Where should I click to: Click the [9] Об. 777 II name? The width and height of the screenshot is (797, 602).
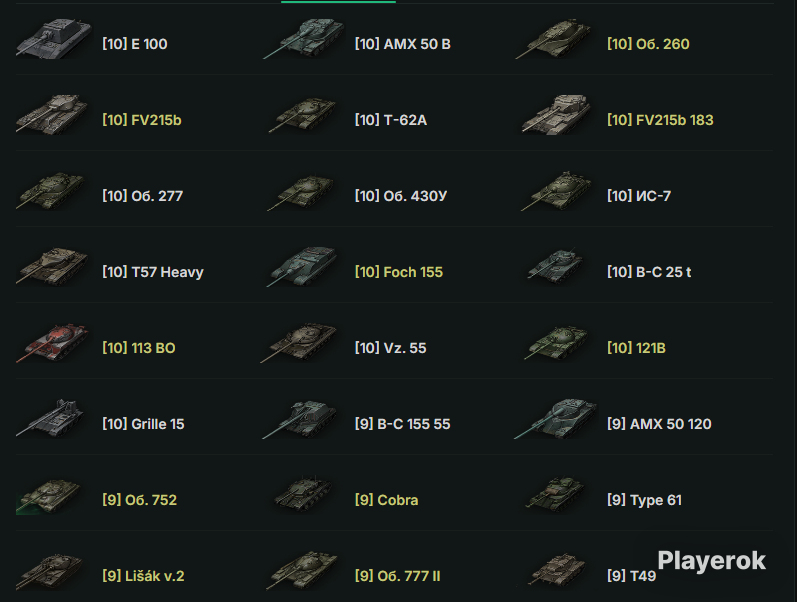coord(397,576)
